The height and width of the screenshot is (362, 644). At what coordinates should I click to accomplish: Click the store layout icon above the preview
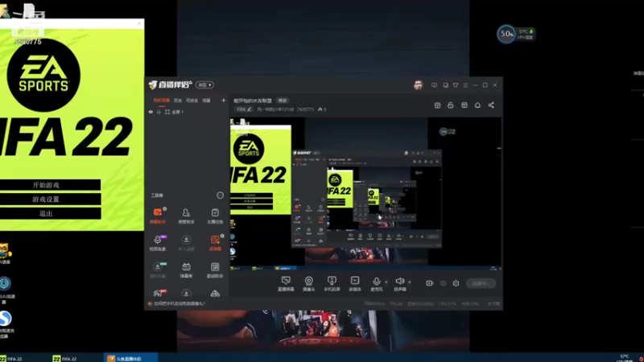(437, 105)
